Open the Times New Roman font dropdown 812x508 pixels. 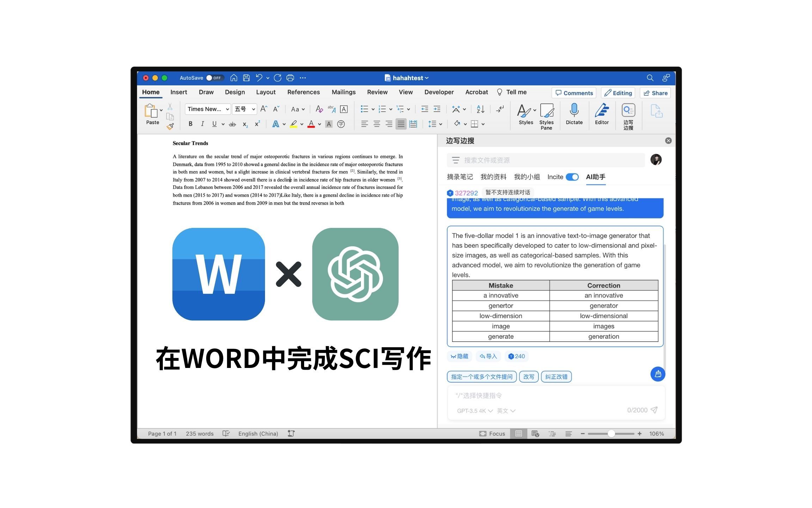click(208, 109)
